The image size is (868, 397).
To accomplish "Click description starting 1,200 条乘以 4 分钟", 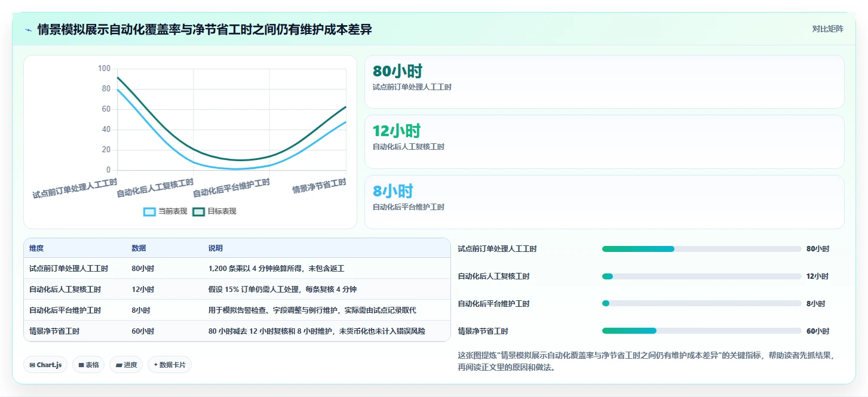I will pyautogui.click(x=276, y=269).
